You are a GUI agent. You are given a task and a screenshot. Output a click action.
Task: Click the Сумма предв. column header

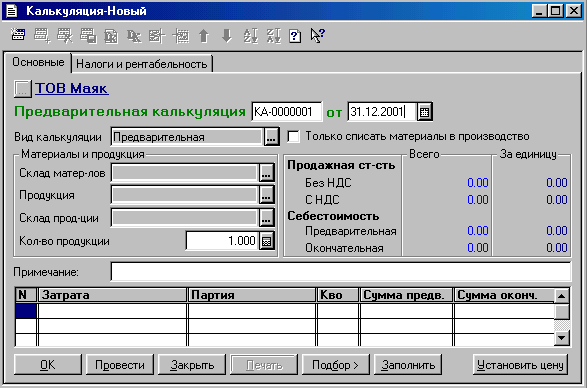[407, 295]
